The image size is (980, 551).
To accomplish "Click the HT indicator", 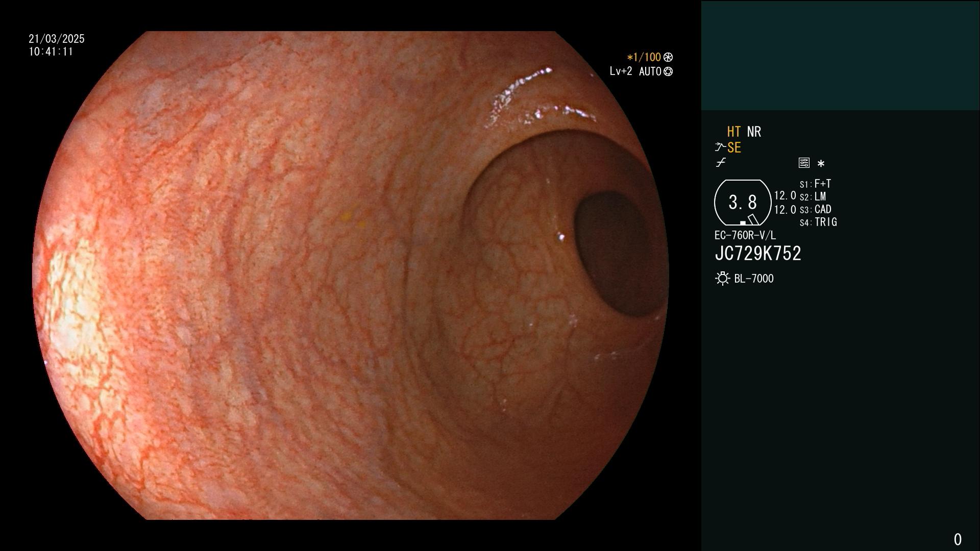I will (x=734, y=132).
